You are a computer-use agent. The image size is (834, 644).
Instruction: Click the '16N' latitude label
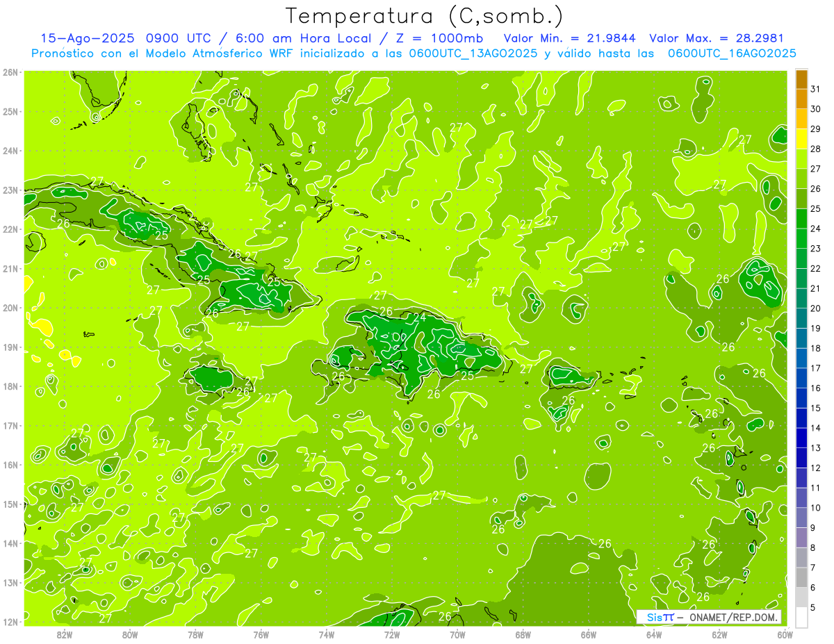point(10,465)
